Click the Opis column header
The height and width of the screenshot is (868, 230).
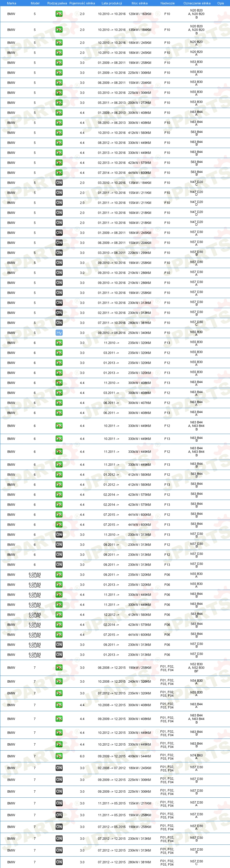(221, 3)
